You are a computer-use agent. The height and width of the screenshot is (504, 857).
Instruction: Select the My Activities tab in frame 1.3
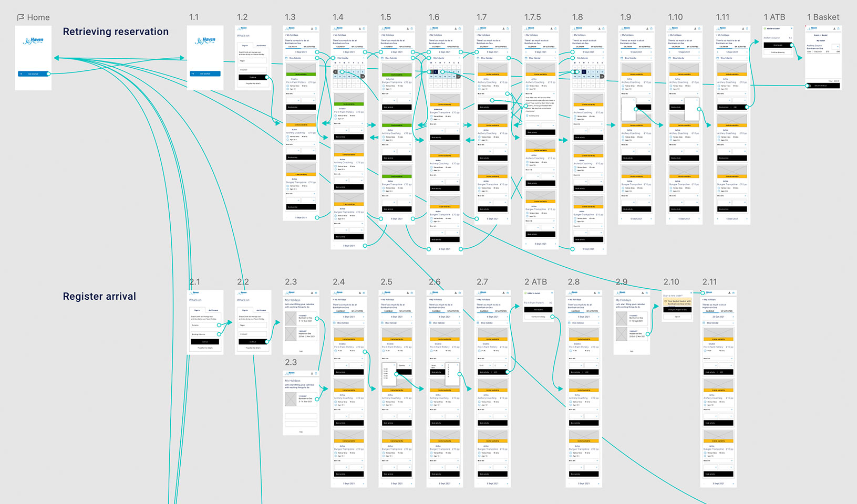(x=309, y=47)
